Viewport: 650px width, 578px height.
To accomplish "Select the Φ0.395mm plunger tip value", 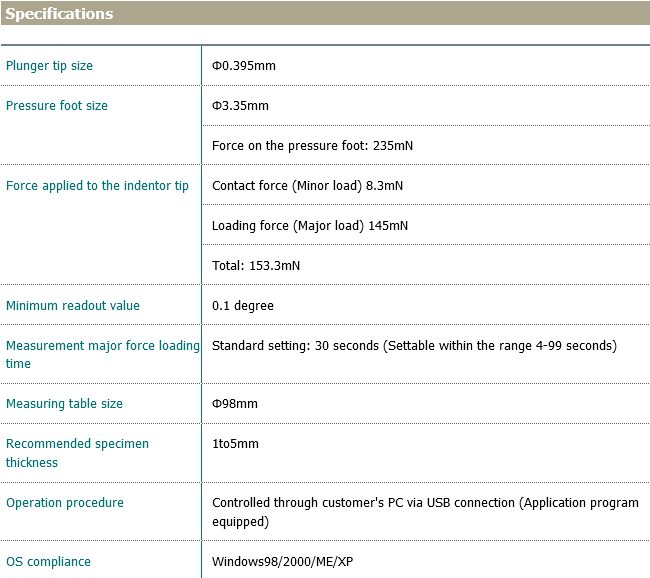I will [x=243, y=66].
